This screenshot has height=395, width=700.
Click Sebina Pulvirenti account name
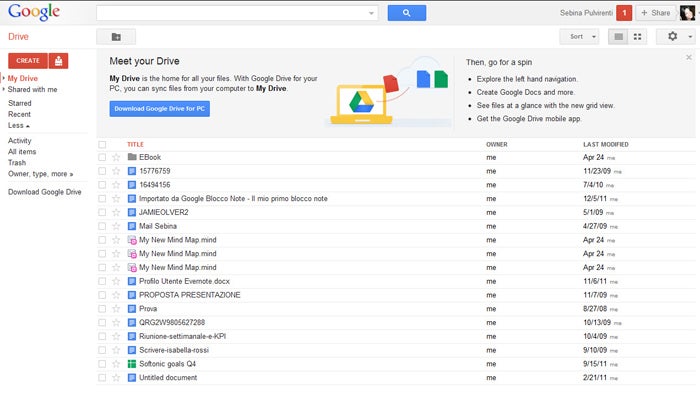click(586, 13)
